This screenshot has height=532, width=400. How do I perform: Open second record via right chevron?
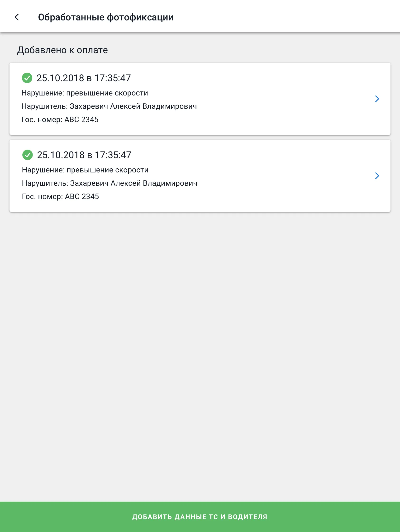point(377,176)
